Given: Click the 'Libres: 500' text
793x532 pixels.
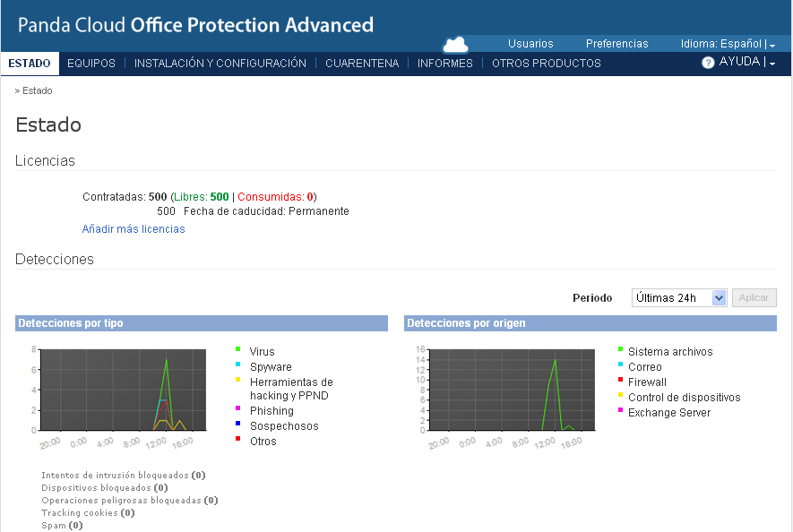Looking at the screenshot, I should pos(202,197).
